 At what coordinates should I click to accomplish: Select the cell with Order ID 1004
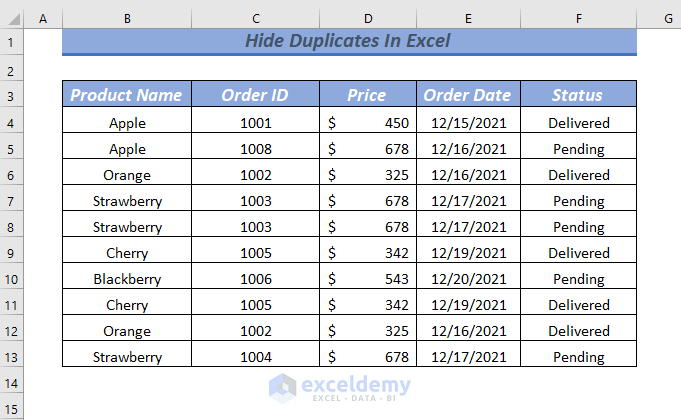256,357
